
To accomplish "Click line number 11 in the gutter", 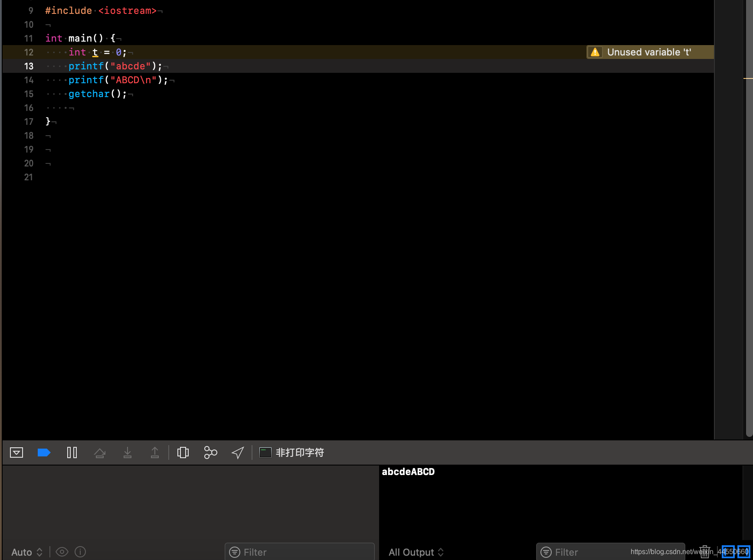I will pyautogui.click(x=29, y=38).
